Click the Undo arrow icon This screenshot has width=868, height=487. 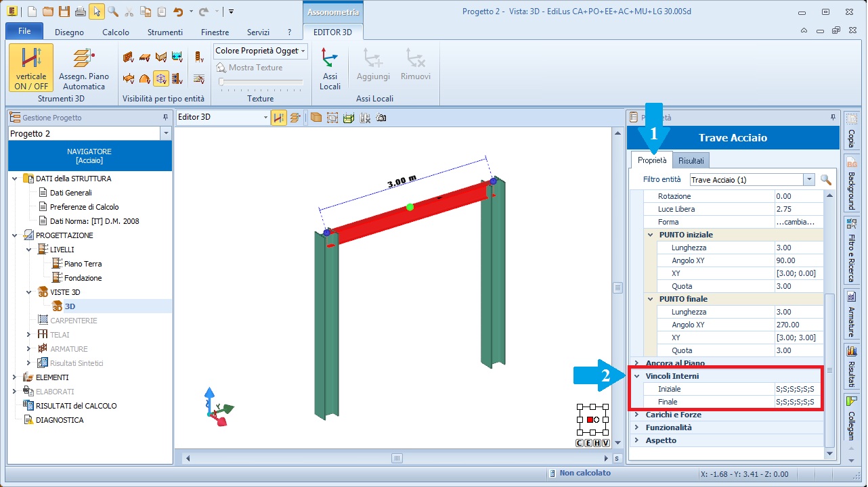(x=178, y=11)
